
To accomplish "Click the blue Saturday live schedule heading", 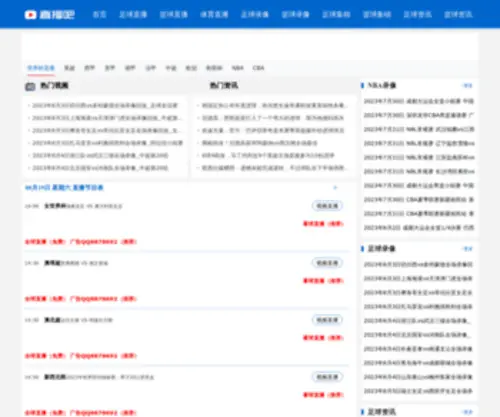I will pos(64,188).
